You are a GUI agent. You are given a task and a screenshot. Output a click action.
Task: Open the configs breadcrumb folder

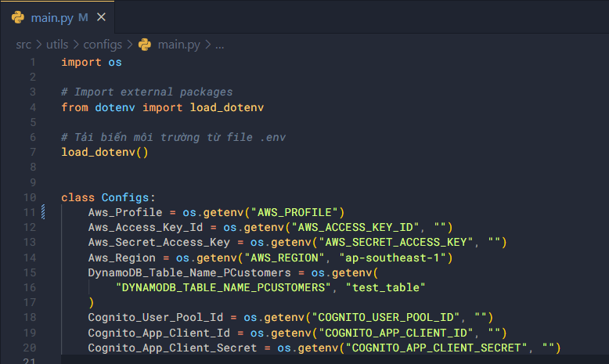coord(103,44)
